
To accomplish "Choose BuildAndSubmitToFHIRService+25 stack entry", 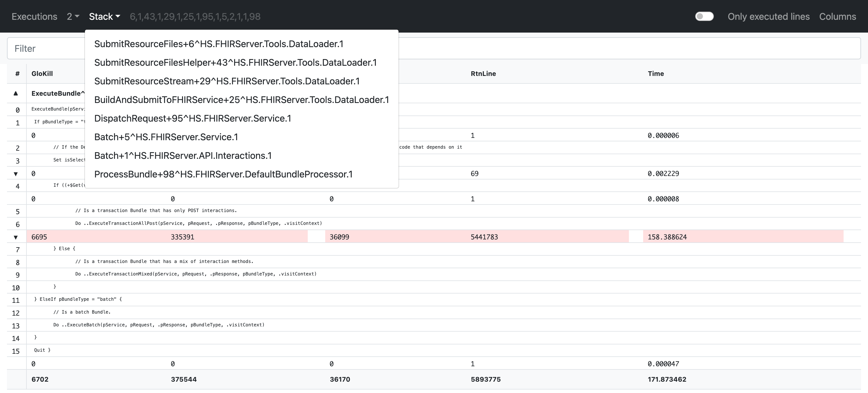I will tap(241, 100).
